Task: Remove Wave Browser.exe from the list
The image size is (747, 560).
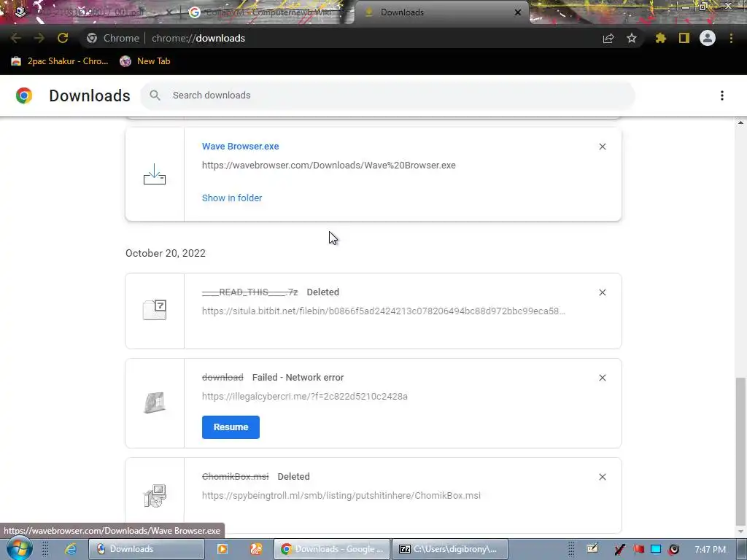Action: 603,147
